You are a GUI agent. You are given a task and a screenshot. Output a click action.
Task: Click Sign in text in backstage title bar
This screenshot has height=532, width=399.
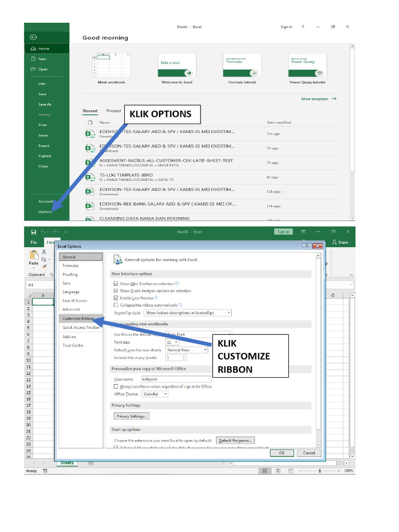pyautogui.click(x=286, y=27)
